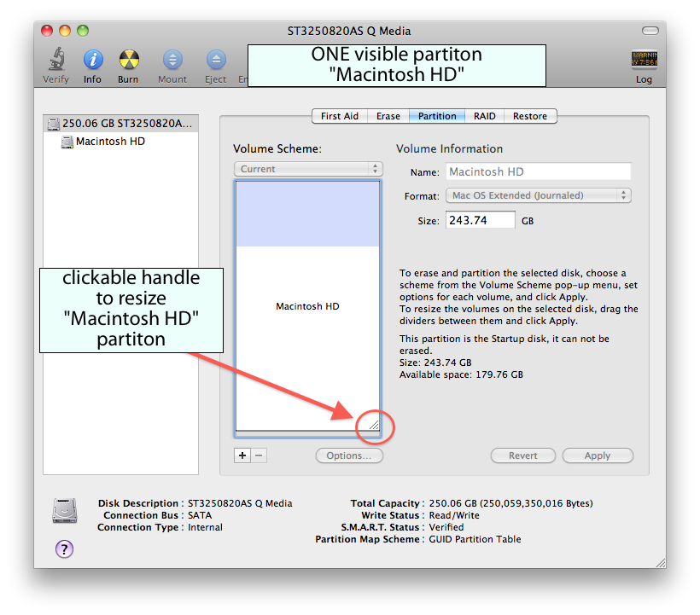The height and width of the screenshot is (615, 700).
Task: Open the Format Mac OS Extended dropdown
Action: point(539,195)
